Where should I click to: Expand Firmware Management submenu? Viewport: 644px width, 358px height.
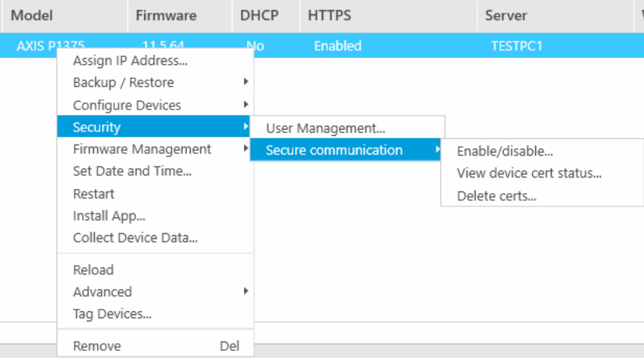[142, 149]
